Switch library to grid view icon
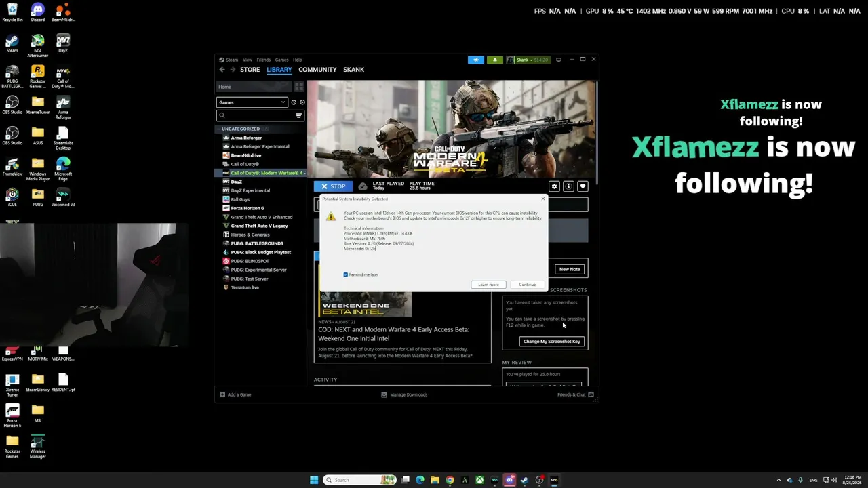868x488 pixels. (x=299, y=87)
